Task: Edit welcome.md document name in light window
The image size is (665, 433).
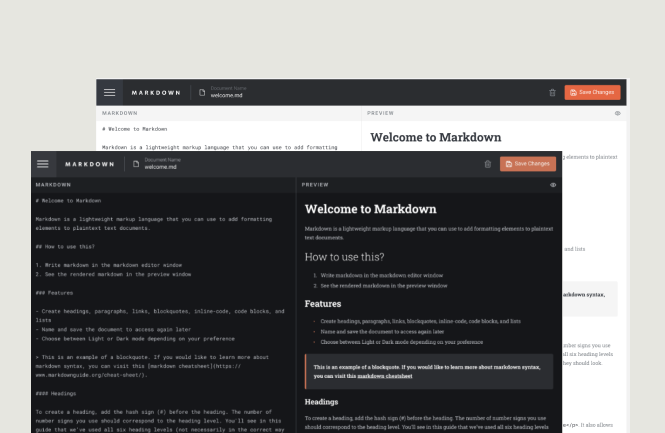Action: 226,95
